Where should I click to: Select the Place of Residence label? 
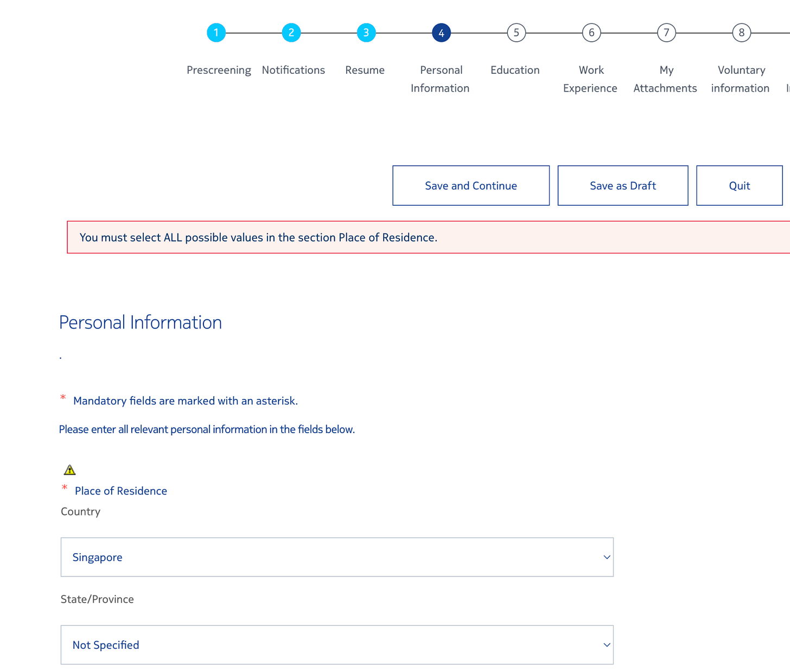pyautogui.click(x=120, y=491)
